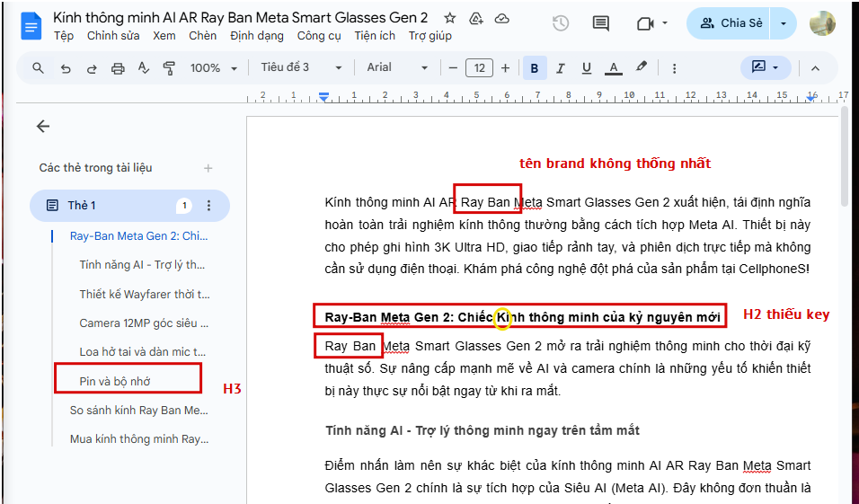859x504 pixels.
Task: Select the paint format tool
Action: (170, 68)
